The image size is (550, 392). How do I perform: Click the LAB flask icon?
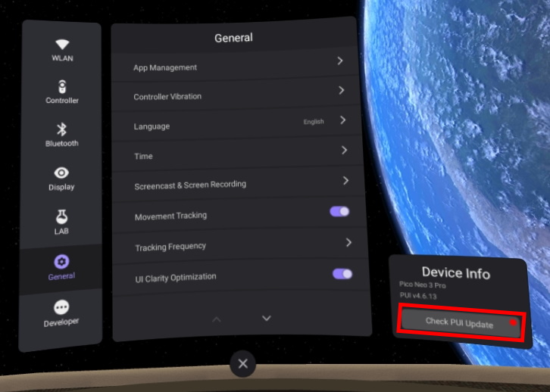61,217
